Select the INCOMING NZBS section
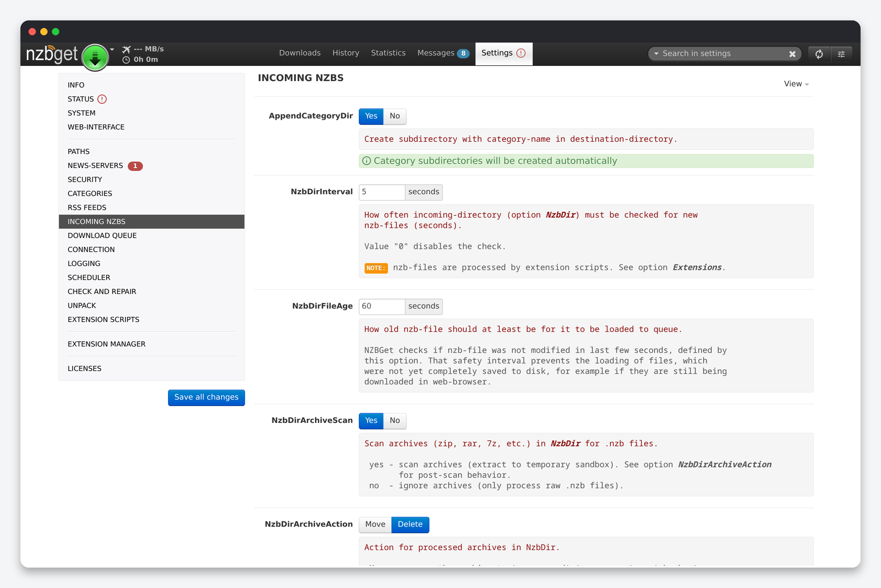The image size is (881, 588). 152,222
